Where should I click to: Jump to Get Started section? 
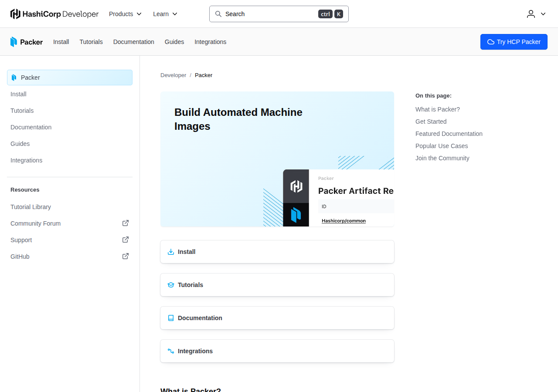pyautogui.click(x=431, y=122)
